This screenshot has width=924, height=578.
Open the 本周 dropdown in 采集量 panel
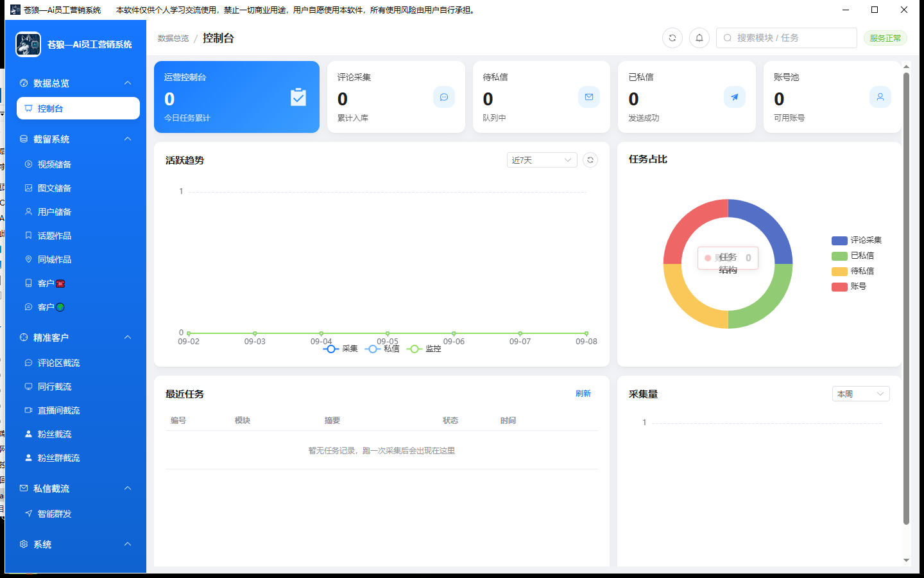click(x=860, y=394)
